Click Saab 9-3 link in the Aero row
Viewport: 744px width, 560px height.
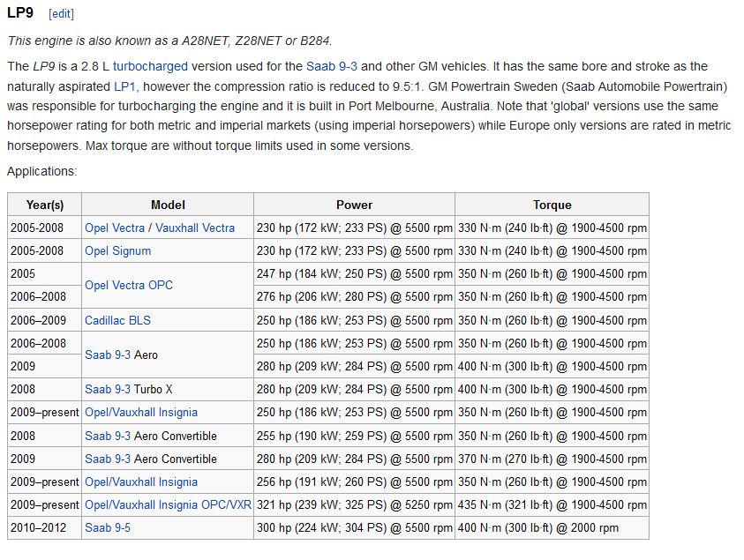108,355
